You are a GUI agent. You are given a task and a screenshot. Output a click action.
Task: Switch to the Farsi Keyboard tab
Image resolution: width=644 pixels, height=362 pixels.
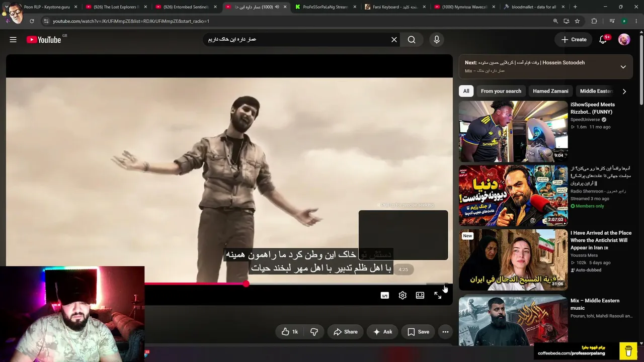(395, 7)
